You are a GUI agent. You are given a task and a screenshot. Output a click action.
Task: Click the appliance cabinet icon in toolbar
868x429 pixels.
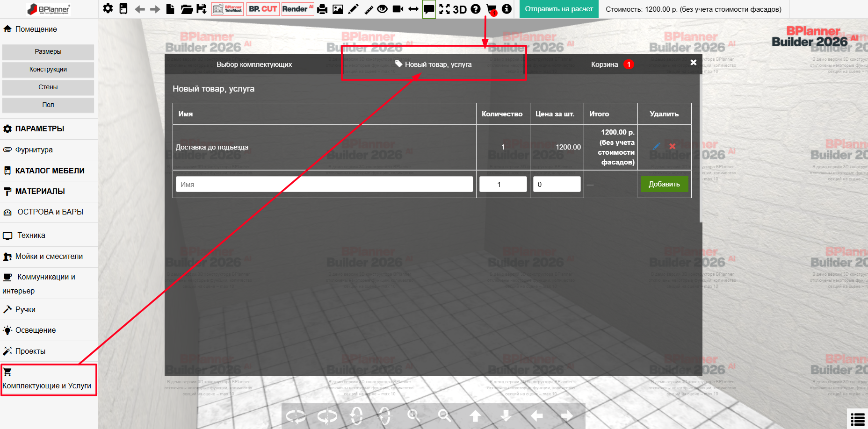(123, 9)
